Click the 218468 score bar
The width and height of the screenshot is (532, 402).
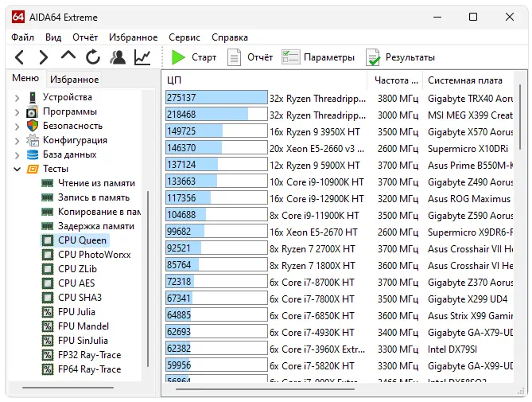216,114
